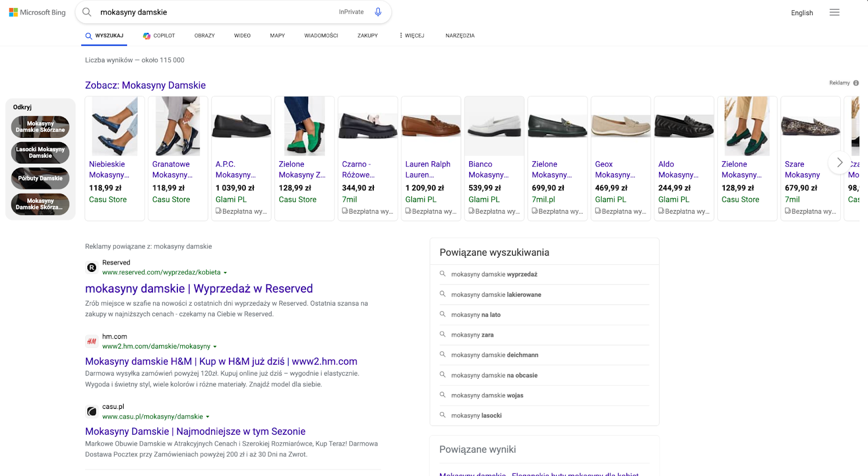Screen dimensions: 868x476
Task: Open Aldo Mokasyny product image
Action: pos(684,126)
